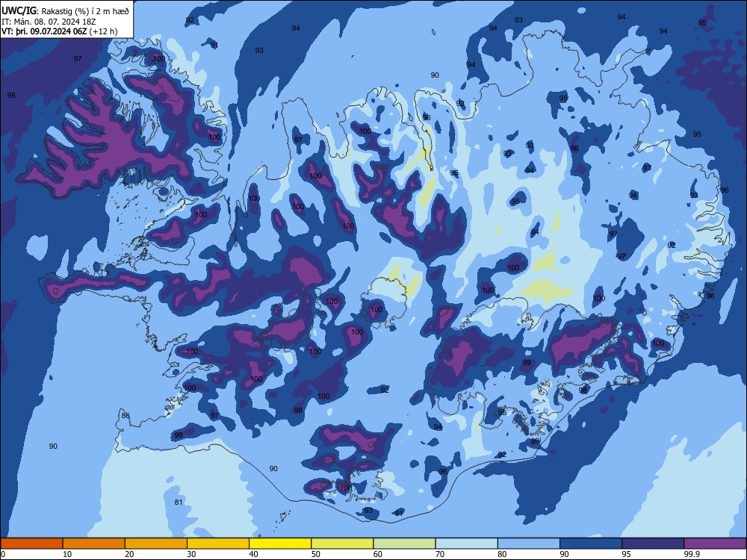The height and width of the screenshot is (560, 747).
Task: Click the legend tick label "50"
Action: click(316, 554)
